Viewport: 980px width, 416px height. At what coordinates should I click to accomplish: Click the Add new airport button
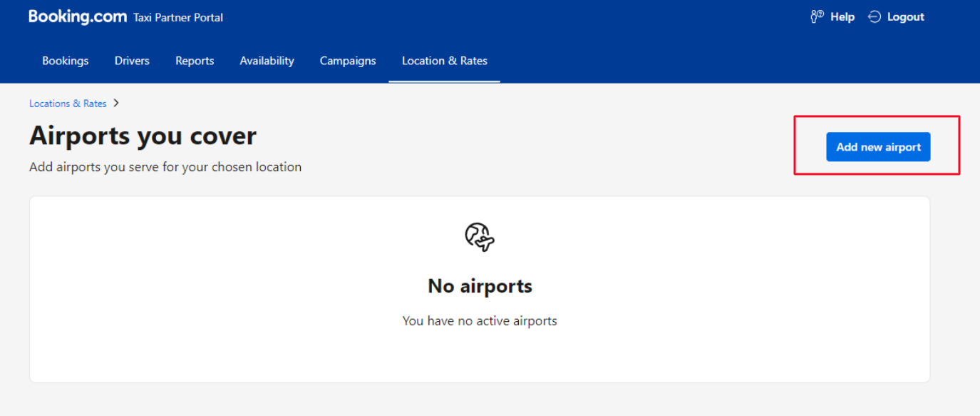[x=878, y=147]
